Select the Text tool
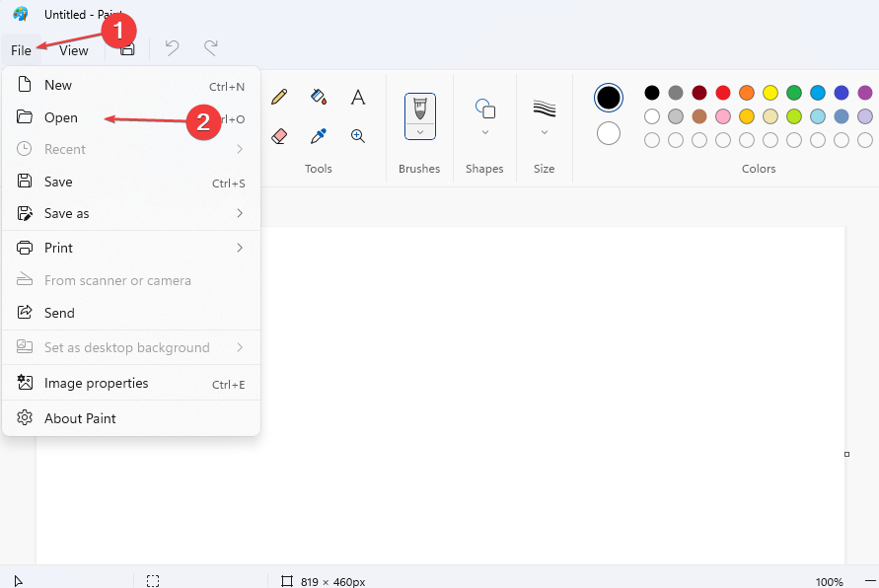Image resolution: width=879 pixels, height=588 pixels. click(358, 97)
